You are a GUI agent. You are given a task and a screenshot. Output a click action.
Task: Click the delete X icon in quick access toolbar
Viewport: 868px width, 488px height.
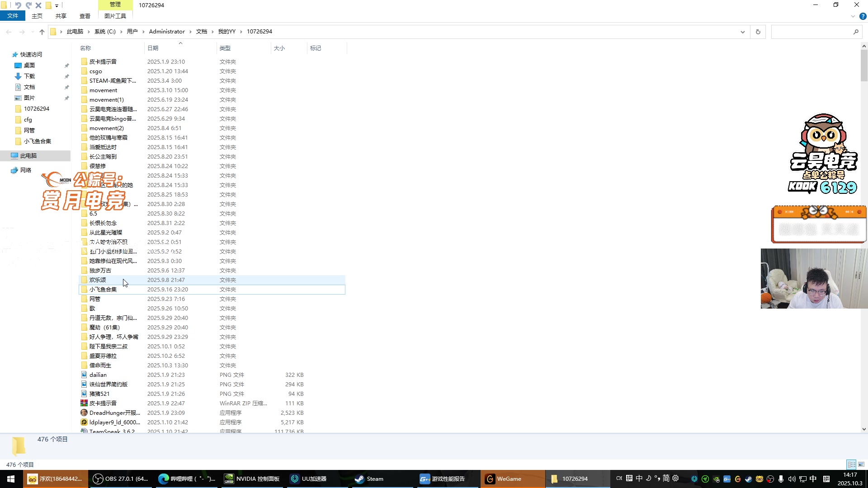tap(38, 5)
